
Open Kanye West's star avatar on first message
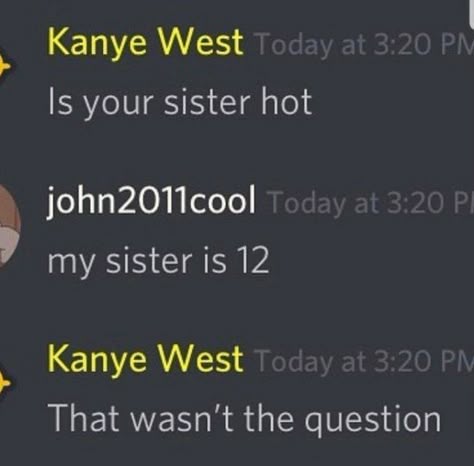(5, 67)
